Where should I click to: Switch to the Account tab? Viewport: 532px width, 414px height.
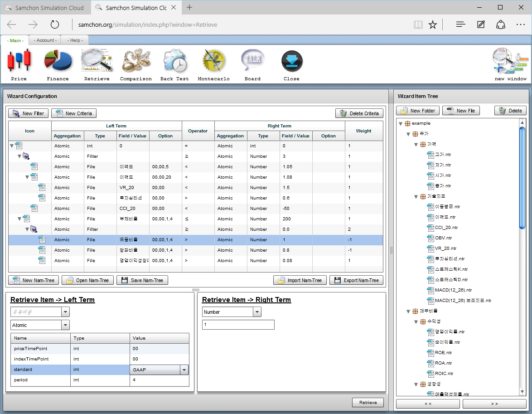point(45,40)
